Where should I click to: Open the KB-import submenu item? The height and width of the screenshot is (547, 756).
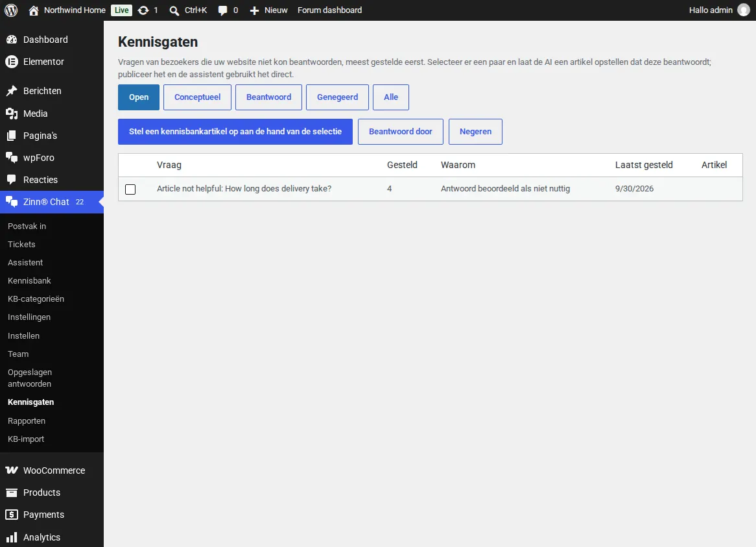click(26, 439)
